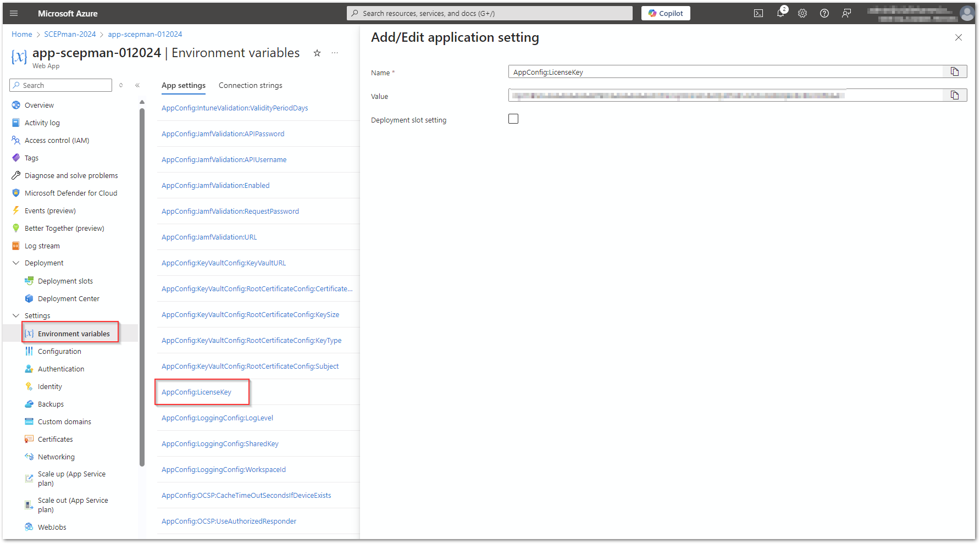Image resolution: width=980 pixels, height=544 pixels.
Task: Switch to the Connection strings tab
Action: (250, 85)
